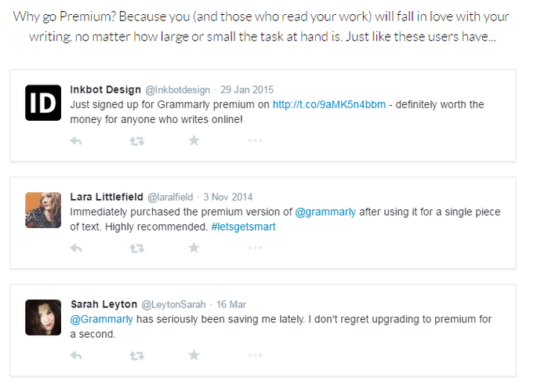Click Sarah Leyton's profile picture
The image size is (541, 392).
(x=43, y=317)
